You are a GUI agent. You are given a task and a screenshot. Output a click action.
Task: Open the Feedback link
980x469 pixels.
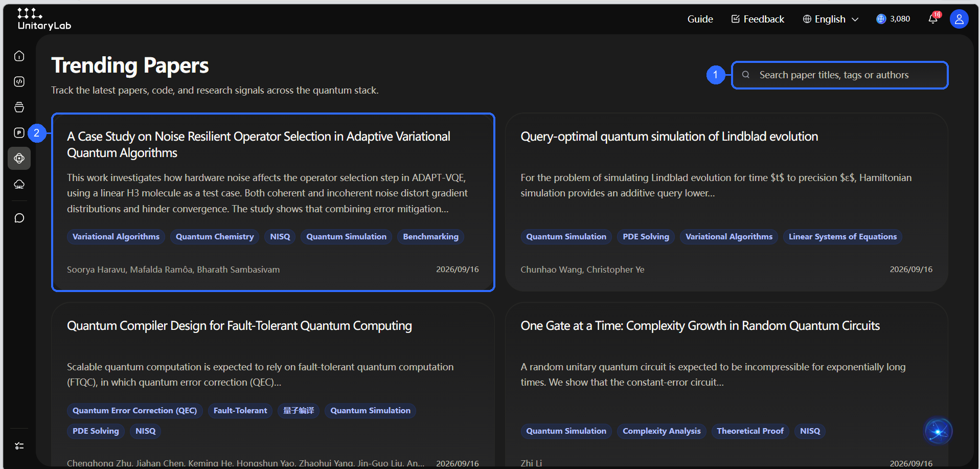tap(758, 19)
